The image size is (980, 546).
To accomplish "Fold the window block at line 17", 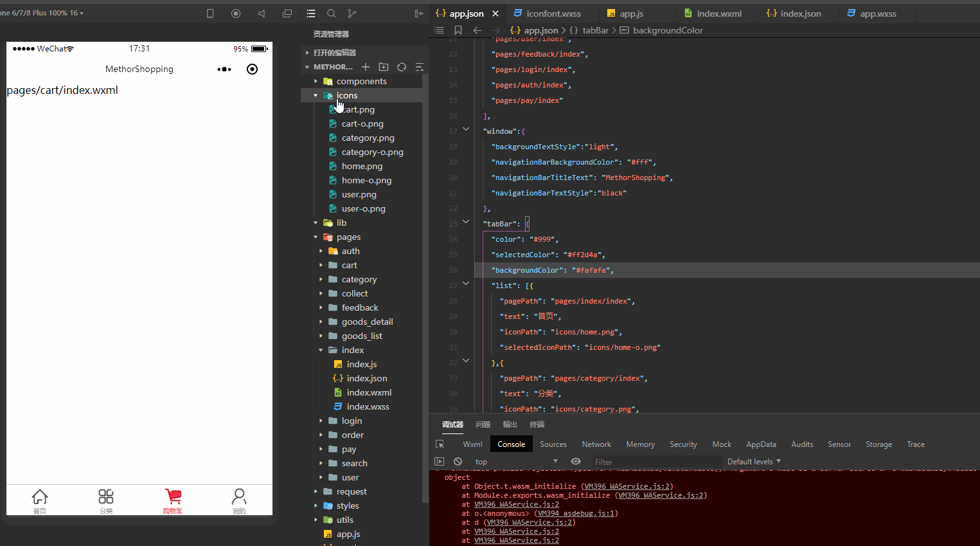I will pos(466,130).
